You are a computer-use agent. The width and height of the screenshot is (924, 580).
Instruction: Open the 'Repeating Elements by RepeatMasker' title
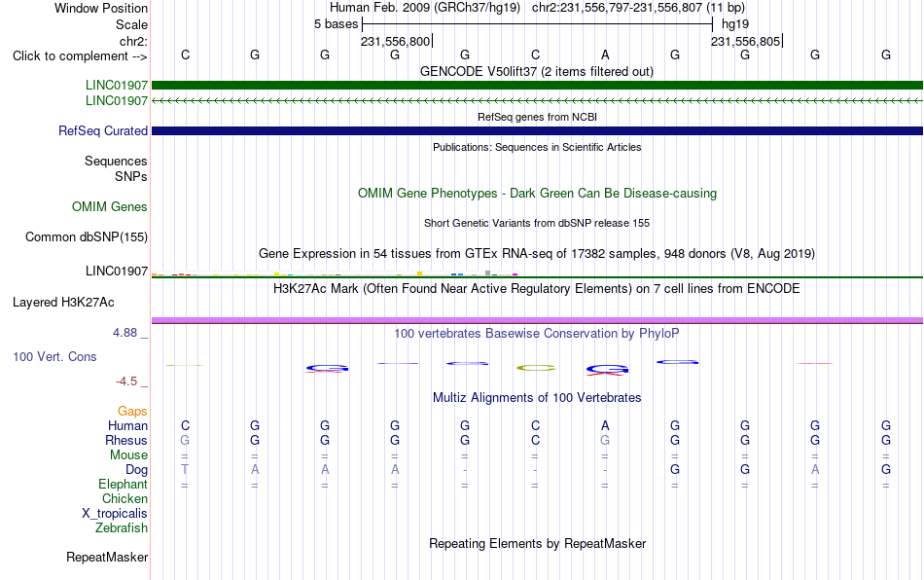tap(537, 543)
